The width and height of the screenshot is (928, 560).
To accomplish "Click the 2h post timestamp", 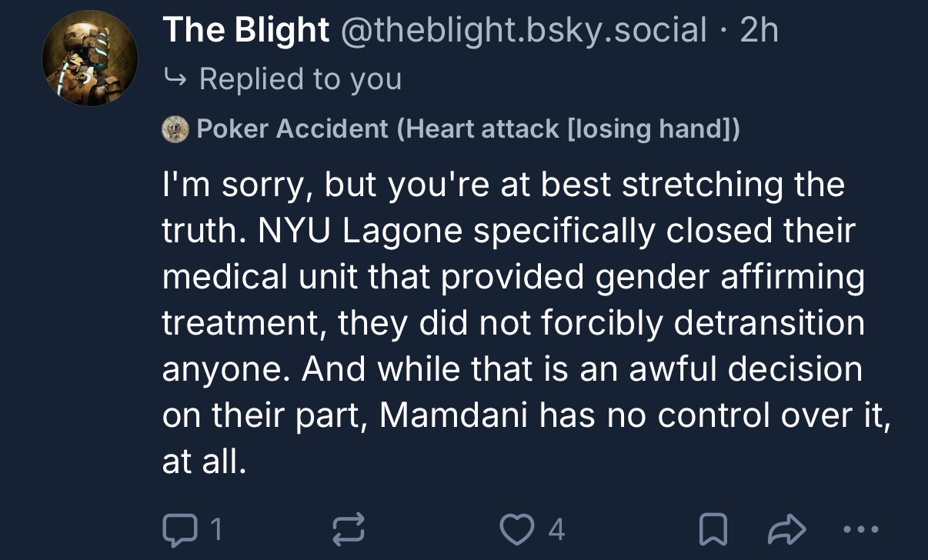I will click(759, 31).
